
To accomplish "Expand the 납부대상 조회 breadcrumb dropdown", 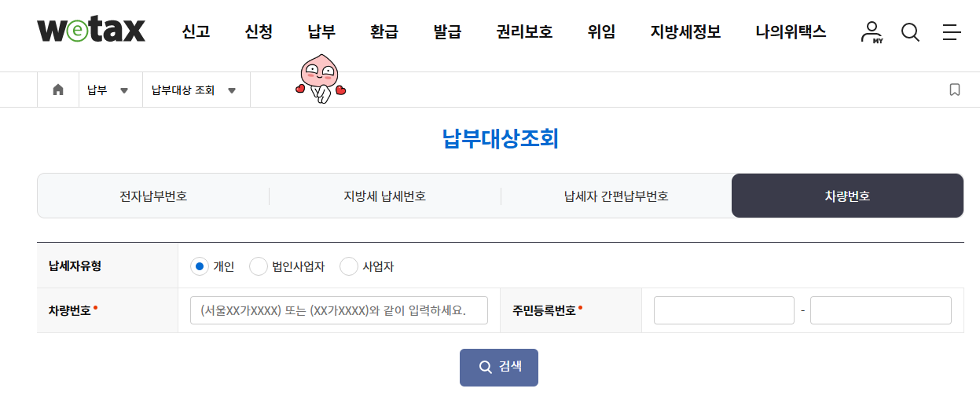I will pos(193,90).
